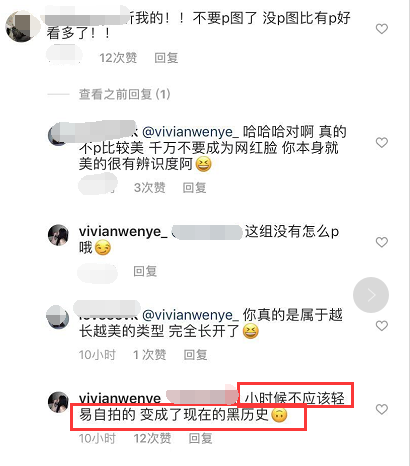Reply to the last comment about 黑历史

point(200,439)
